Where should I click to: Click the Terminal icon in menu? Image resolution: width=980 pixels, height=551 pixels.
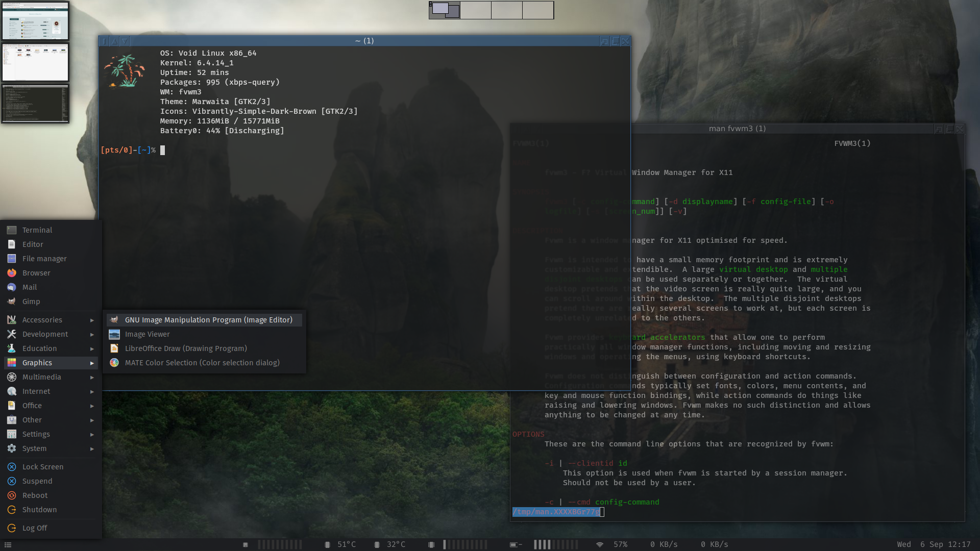coord(12,230)
